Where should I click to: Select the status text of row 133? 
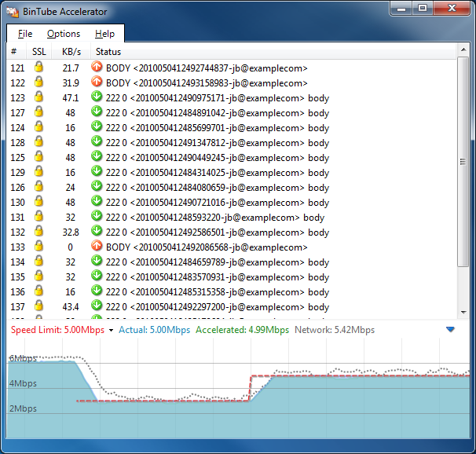coord(207,247)
